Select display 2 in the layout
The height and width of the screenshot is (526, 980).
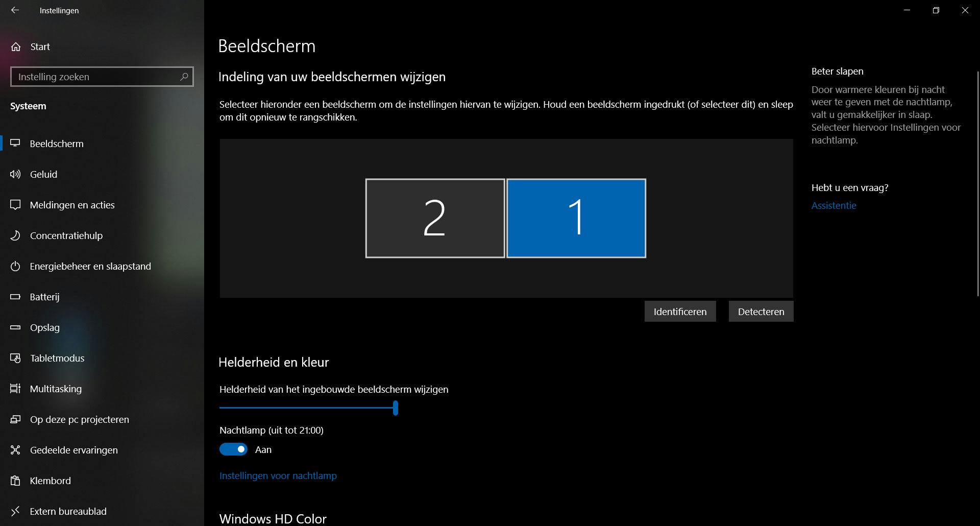click(x=435, y=218)
